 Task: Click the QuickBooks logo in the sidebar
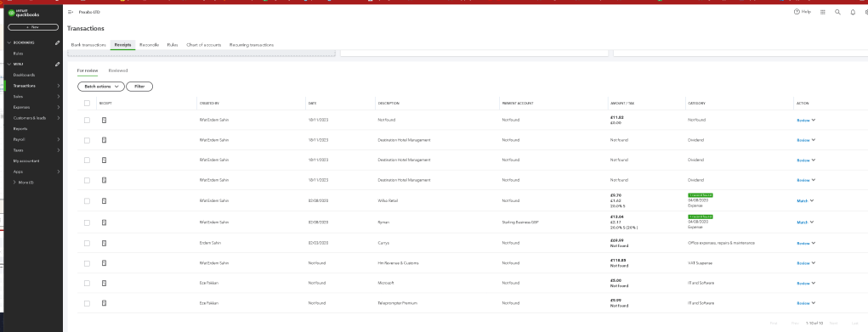click(24, 14)
